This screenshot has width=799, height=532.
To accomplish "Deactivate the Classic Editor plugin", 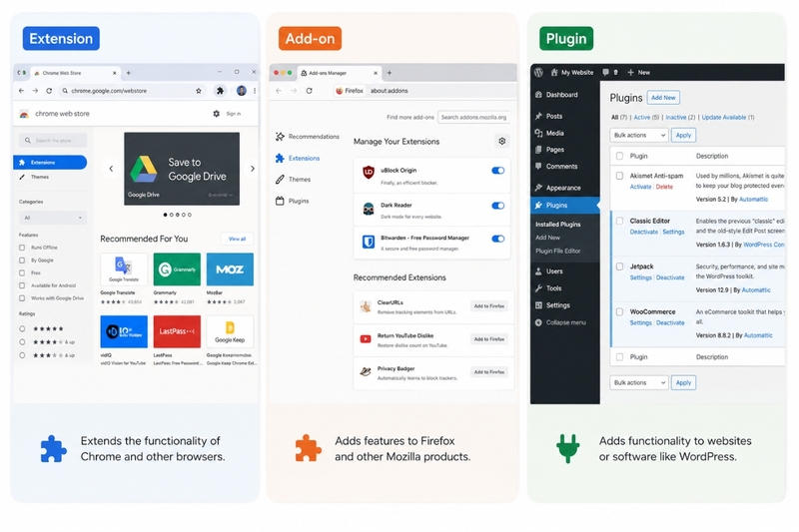I will pos(643,232).
